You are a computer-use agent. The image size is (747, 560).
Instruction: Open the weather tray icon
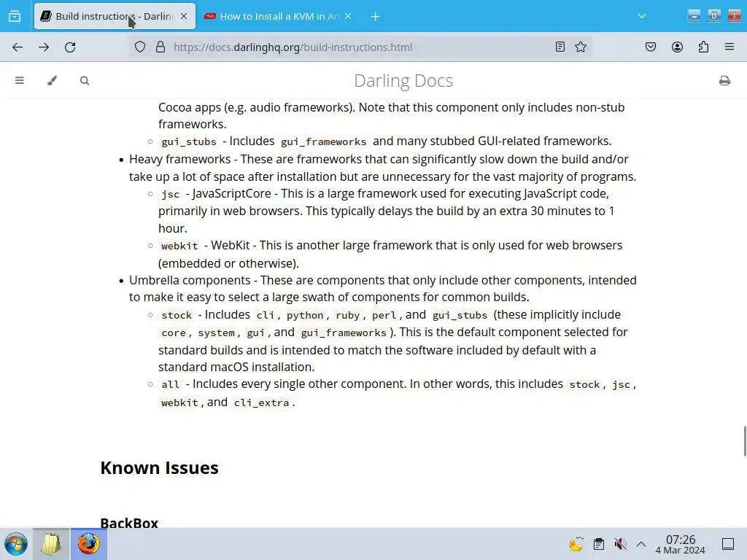[576, 544]
